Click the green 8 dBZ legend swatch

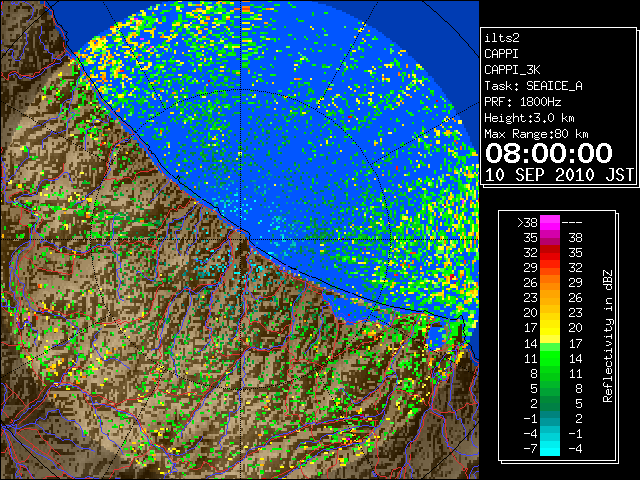(x=550, y=373)
